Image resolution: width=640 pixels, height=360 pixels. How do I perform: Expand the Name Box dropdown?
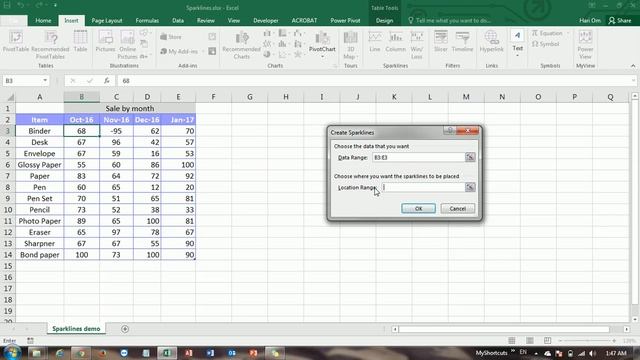point(45,80)
